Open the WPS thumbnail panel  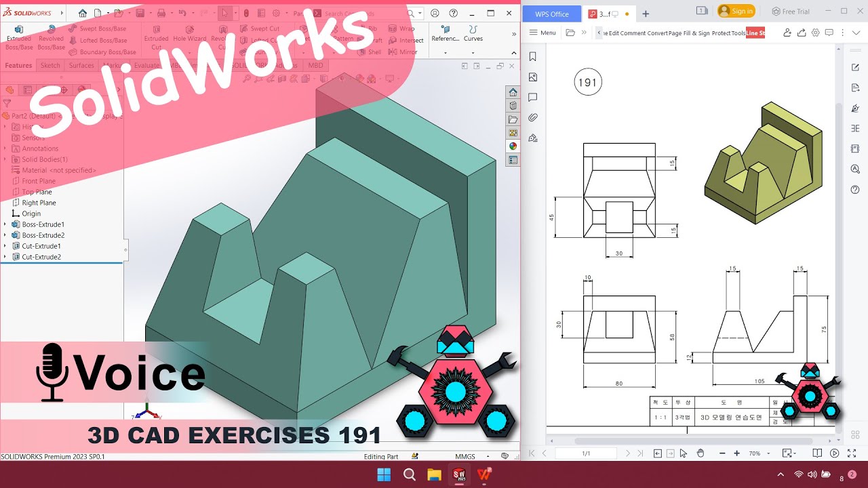coord(533,77)
